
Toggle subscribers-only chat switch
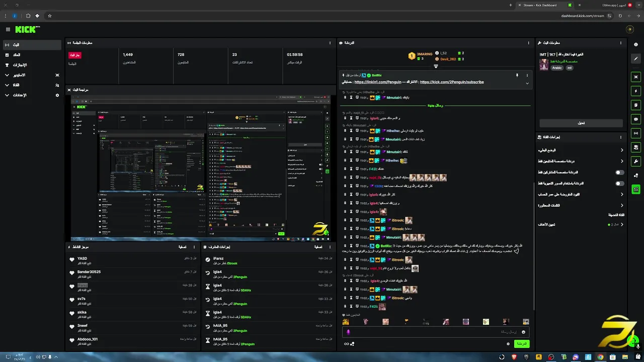click(x=620, y=172)
